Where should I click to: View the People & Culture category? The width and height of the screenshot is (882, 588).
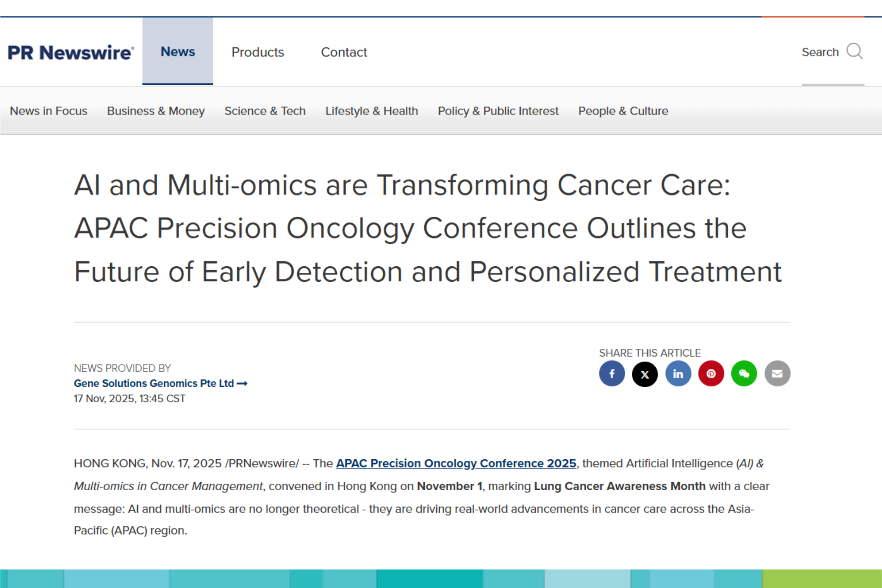pos(623,111)
